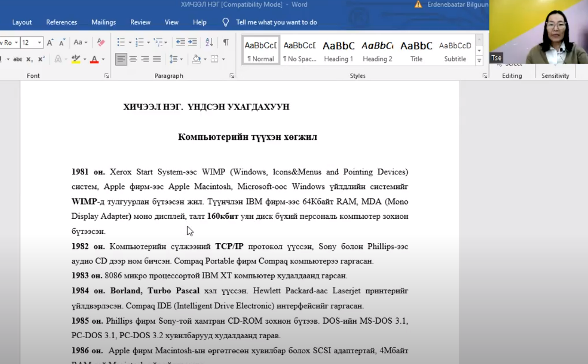Open the font size dropdown
The width and height of the screenshot is (588, 364).
coord(40,42)
